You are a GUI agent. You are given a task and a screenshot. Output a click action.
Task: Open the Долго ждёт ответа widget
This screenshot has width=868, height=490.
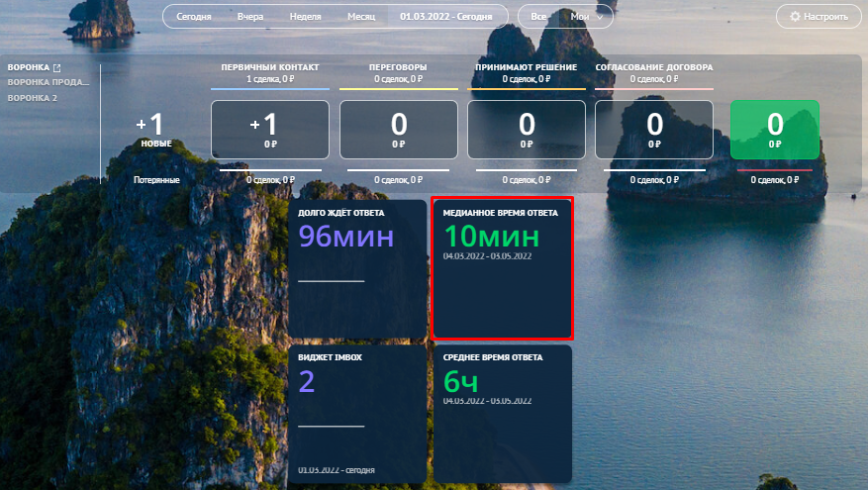356,269
